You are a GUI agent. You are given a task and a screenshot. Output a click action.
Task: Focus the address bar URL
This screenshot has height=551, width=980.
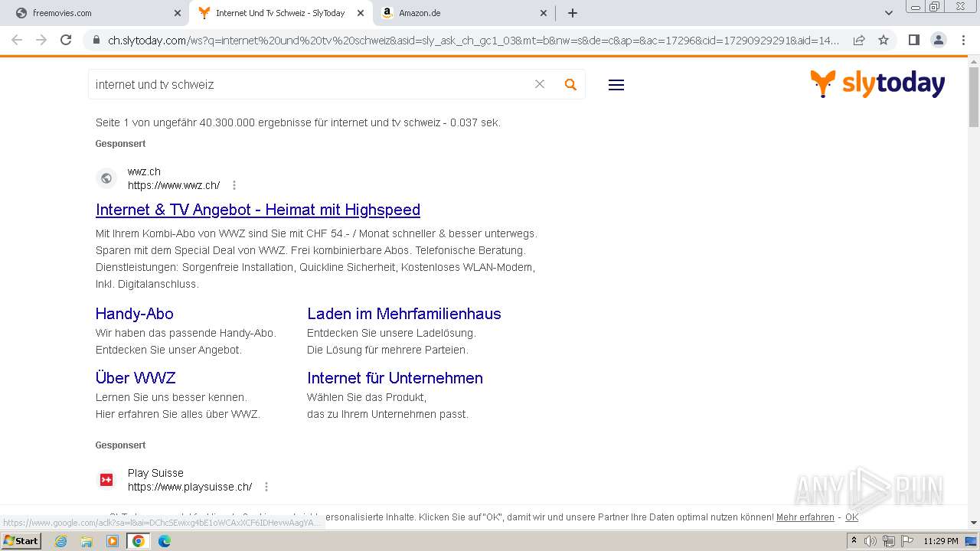(473, 41)
